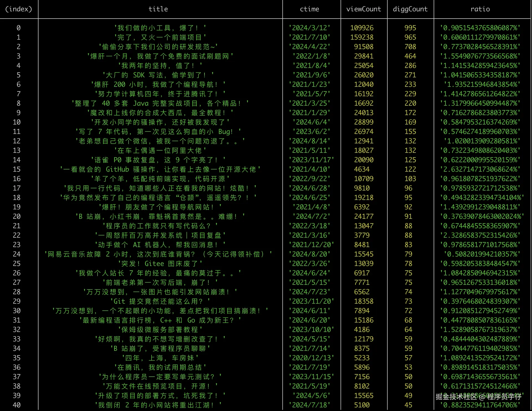This screenshot has width=532, height=411.
Task: Click viewCount value 18358
Action: tap(364, 301)
